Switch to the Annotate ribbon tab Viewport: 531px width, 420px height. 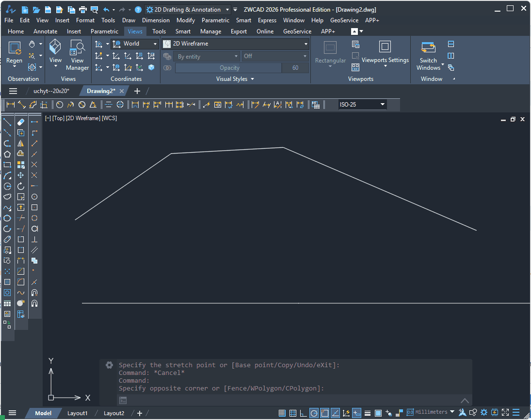(46, 31)
